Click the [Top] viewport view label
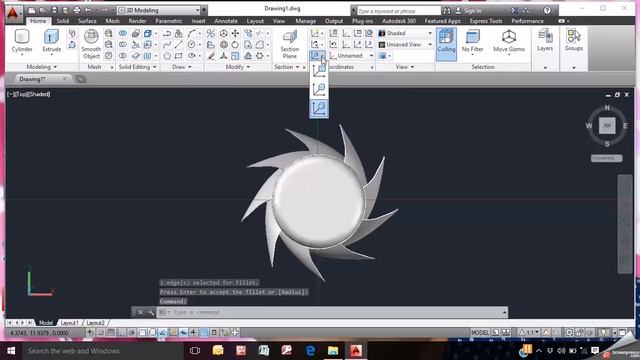The width and height of the screenshot is (640, 360). click(x=22, y=94)
